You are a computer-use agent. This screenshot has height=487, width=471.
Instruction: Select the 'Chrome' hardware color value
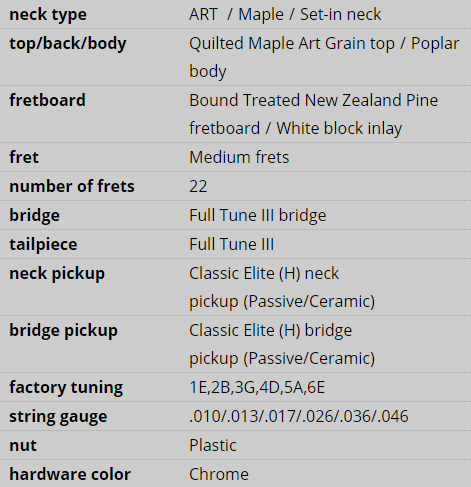[219, 474]
